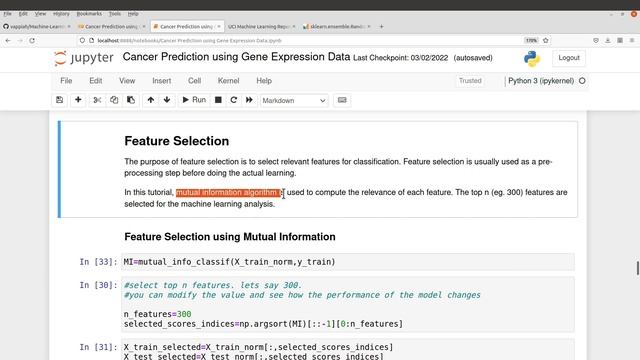640x360 pixels.
Task: Click the Trusted notebook indicator
Action: (470, 81)
